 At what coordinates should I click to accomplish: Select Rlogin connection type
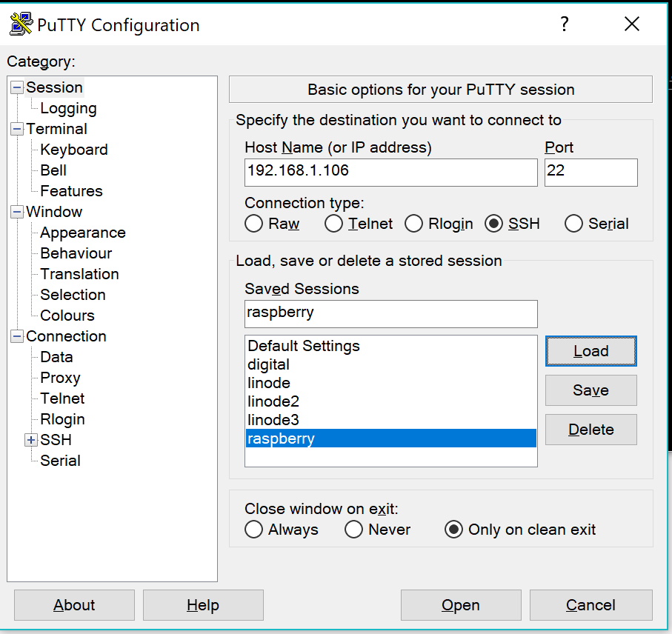click(x=413, y=224)
